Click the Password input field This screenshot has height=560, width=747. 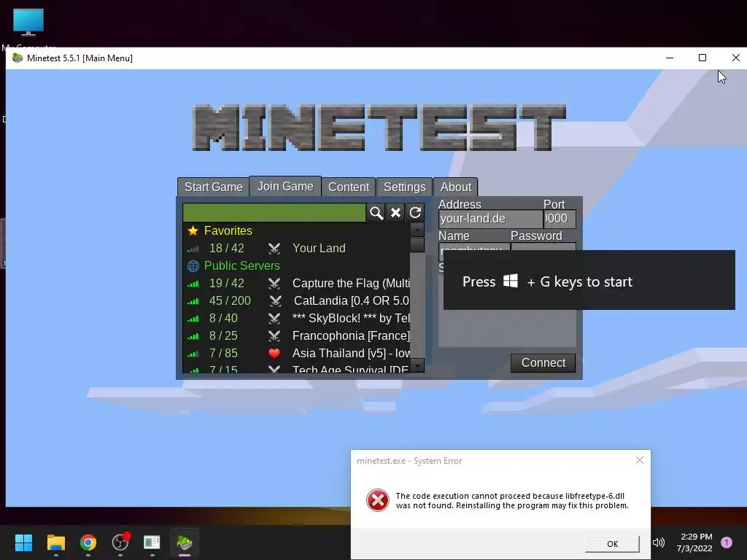coord(543,246)
